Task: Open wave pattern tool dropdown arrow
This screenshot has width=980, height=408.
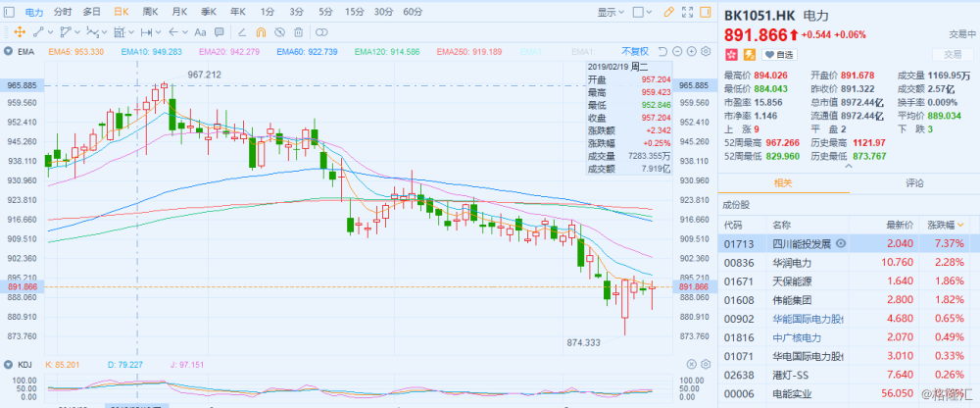Action: (x=105, y=32)
